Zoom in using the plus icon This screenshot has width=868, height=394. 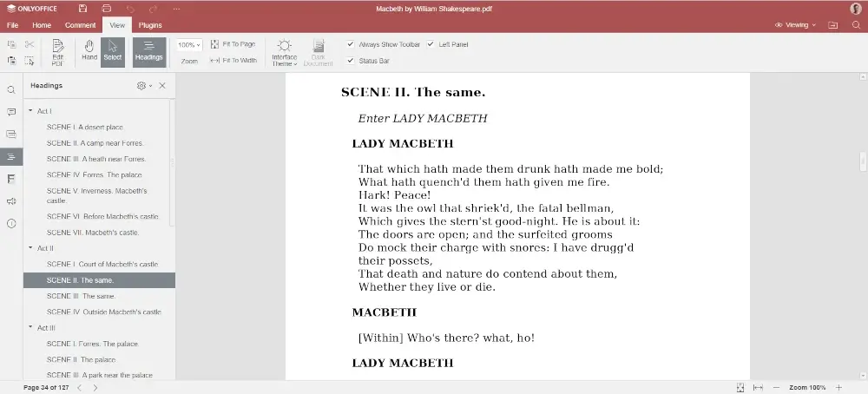[839, 387]
